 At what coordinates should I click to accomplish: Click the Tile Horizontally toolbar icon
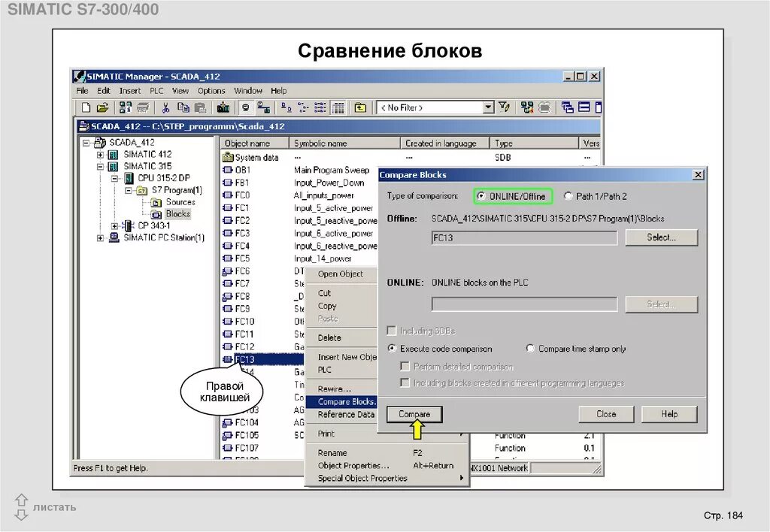tap(584, 107)
